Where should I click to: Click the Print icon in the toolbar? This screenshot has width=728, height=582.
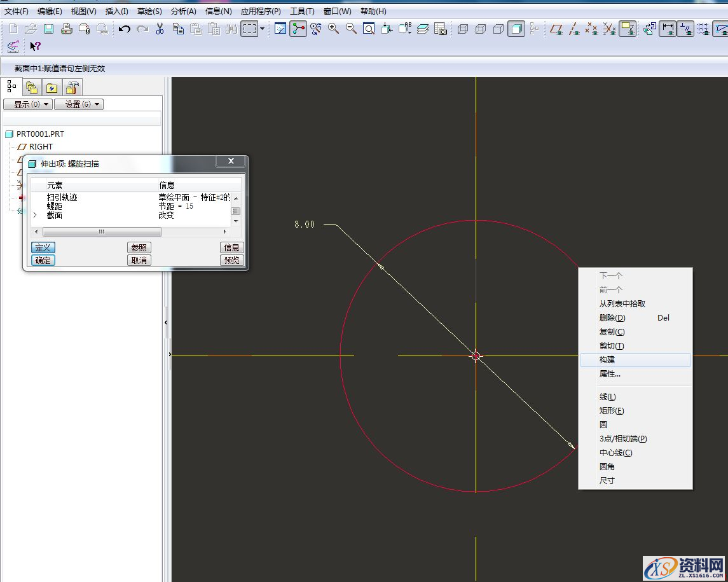(x=66, y=29)
